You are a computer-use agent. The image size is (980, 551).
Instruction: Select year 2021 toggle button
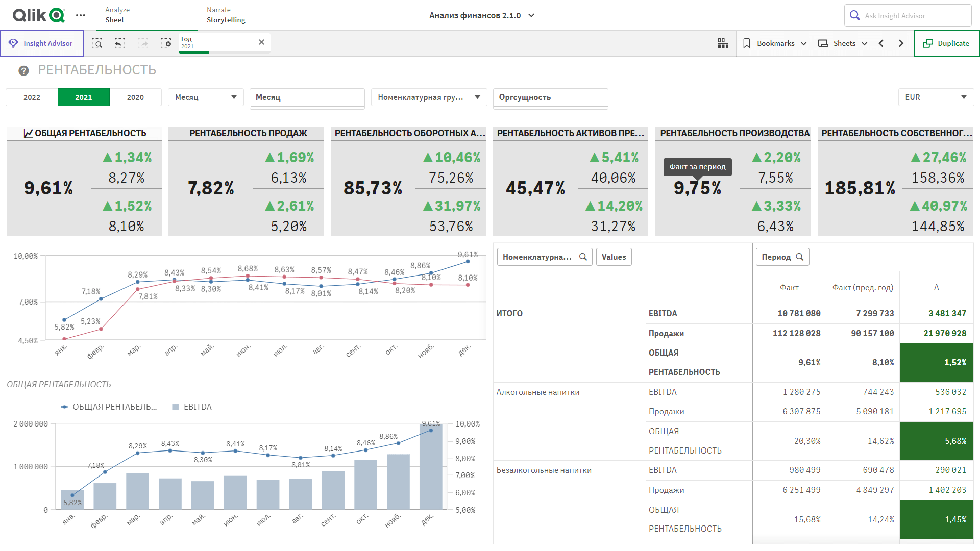[x=84, y=97]
